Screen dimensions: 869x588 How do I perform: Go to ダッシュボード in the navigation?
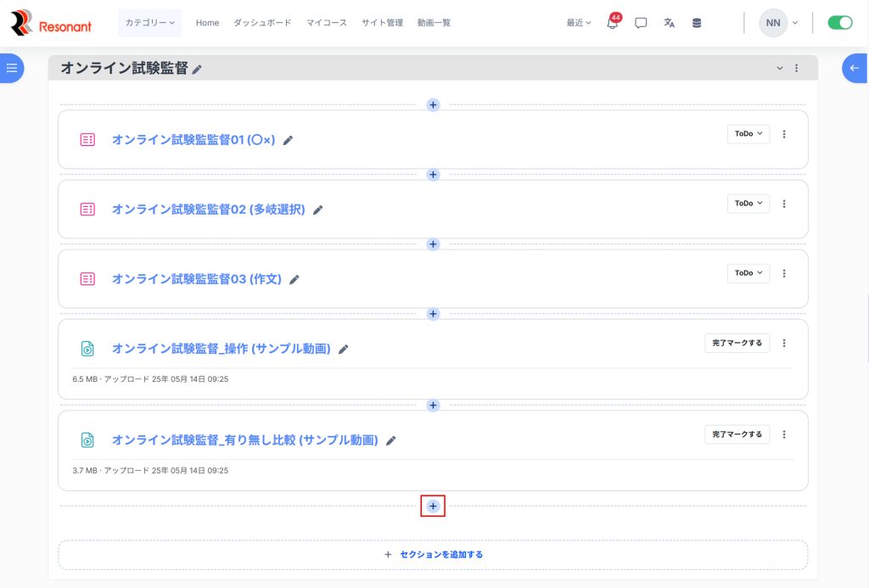pos(262,23)
